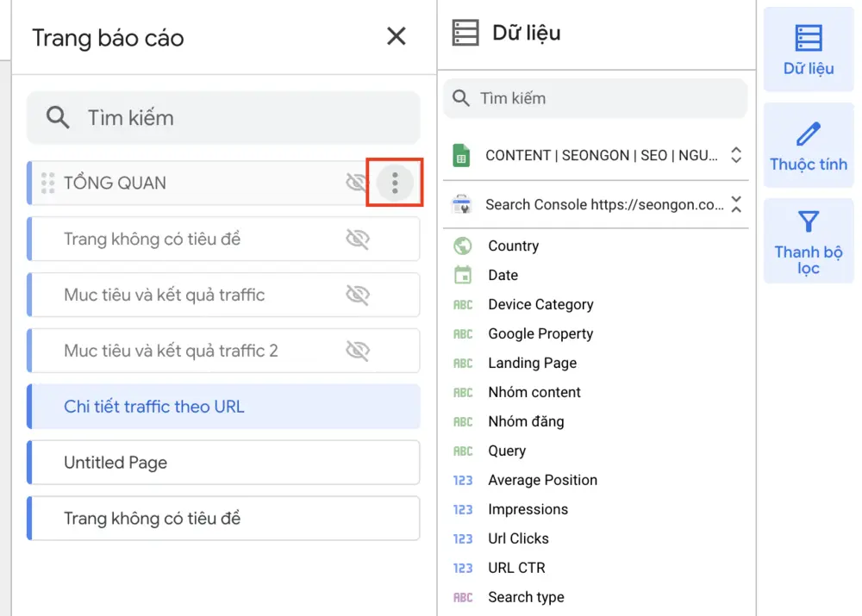Click ABC type icon for Device Category
Screen dimensions: 862x616
tap(463, 304)
